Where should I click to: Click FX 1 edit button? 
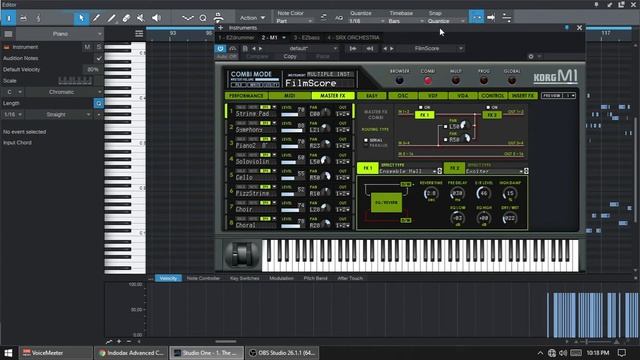[x=367, y=168]
